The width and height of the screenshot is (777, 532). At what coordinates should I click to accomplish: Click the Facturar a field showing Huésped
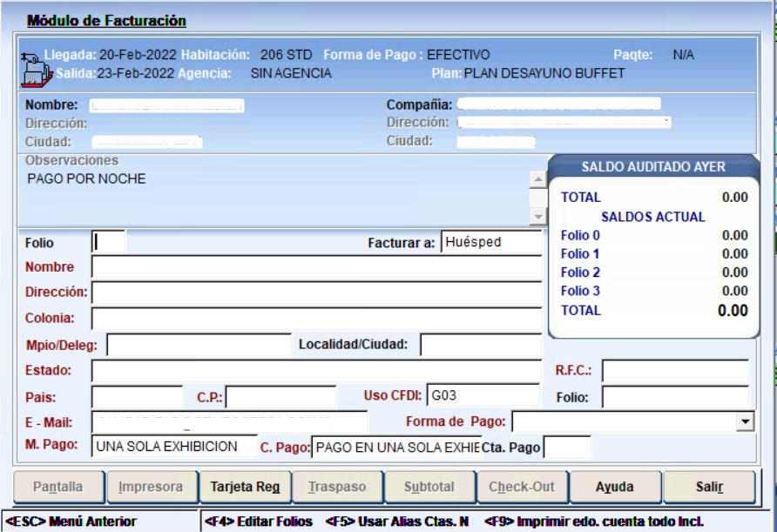point(491,242)
